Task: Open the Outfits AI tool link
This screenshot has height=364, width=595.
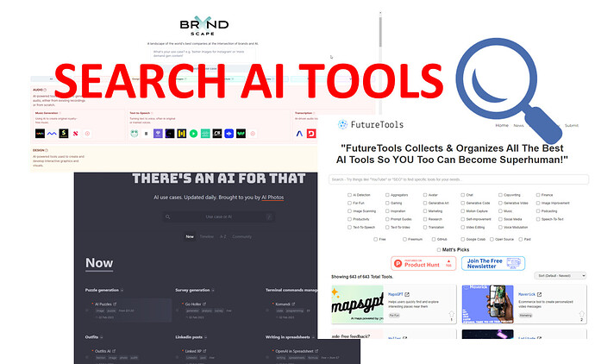Action: click(103, 351)
